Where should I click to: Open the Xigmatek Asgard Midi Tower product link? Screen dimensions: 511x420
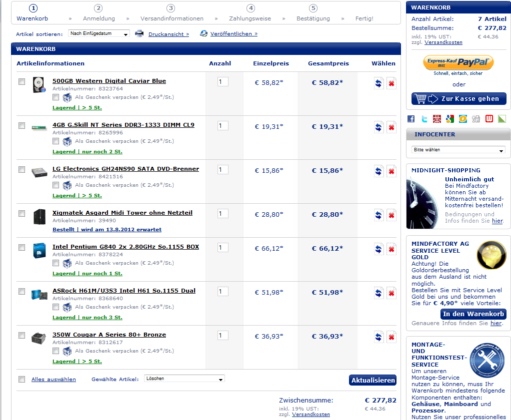pos(122,213)
